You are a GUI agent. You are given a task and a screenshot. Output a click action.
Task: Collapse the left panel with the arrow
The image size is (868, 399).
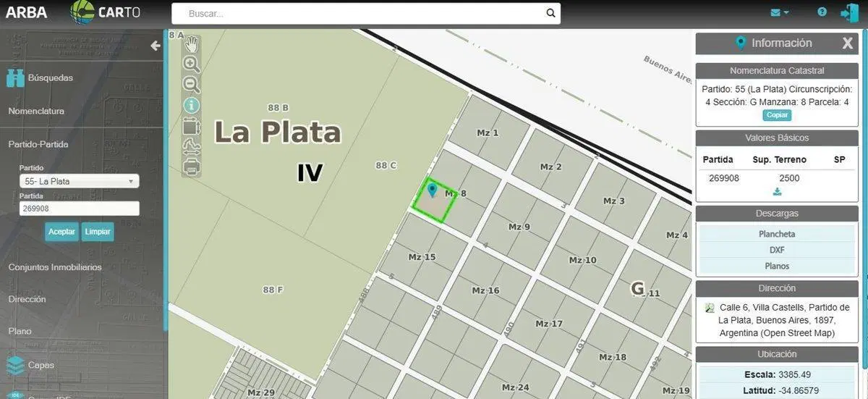pos(155,46)
